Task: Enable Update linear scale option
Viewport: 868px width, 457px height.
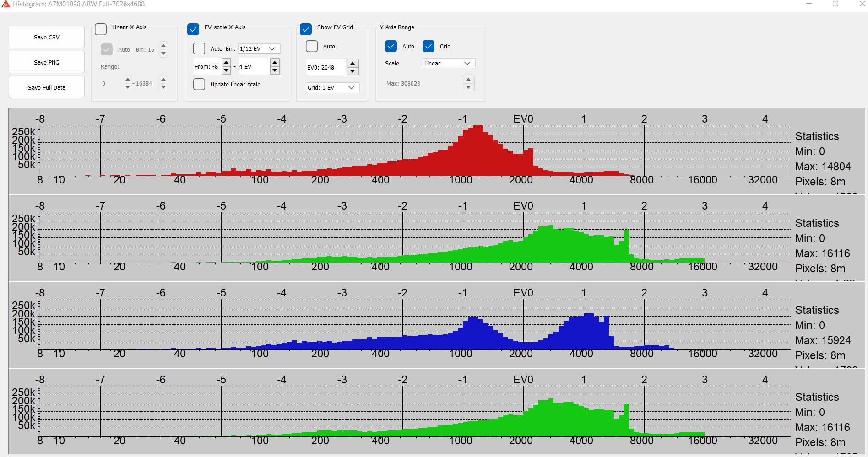Action: point(199,84)
